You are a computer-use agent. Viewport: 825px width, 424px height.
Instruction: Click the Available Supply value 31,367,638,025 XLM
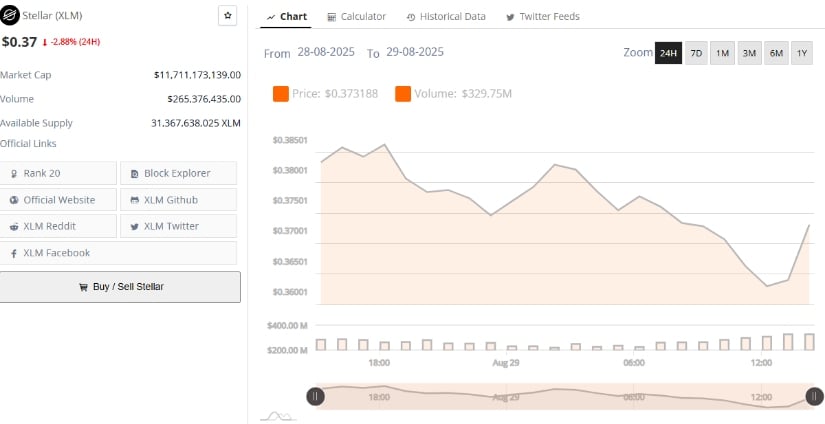(x=196, y=123)
